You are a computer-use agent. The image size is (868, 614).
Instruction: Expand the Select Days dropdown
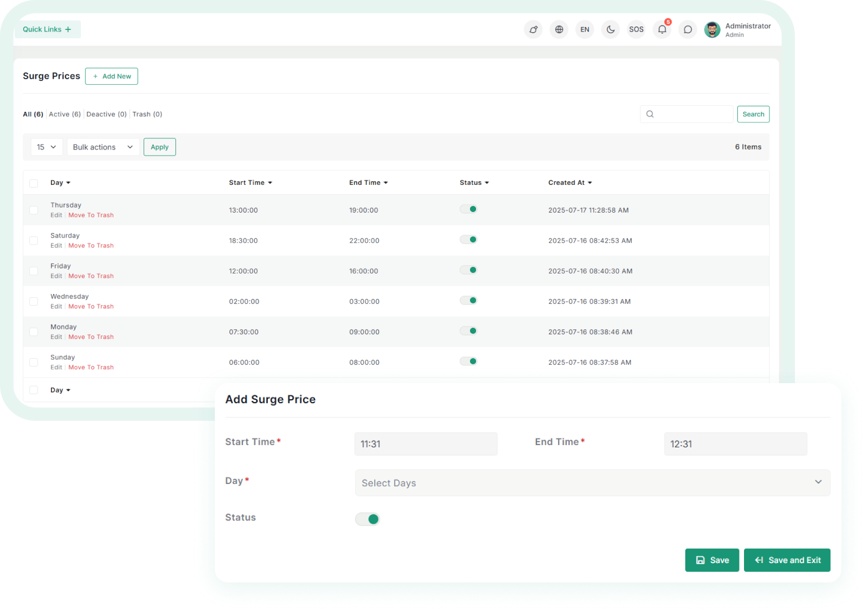click(592, 483)
